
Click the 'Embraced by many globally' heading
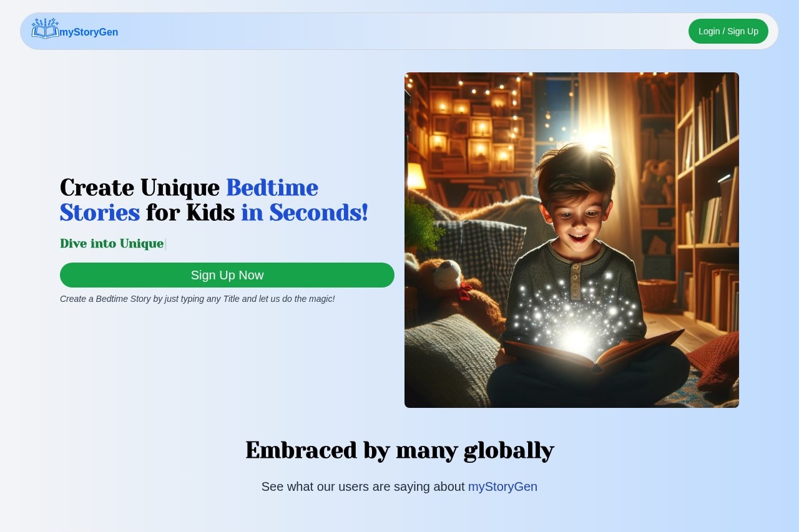point(399,450)
